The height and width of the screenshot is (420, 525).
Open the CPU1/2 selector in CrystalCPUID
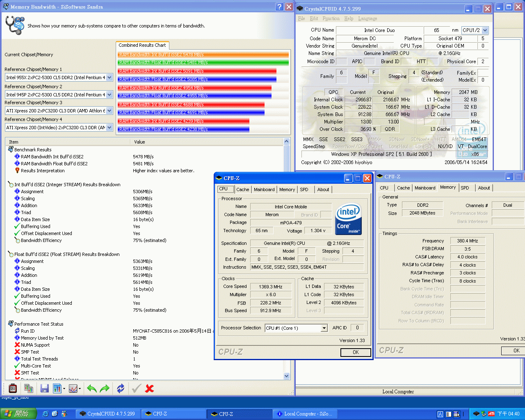(x=485, y=30)
